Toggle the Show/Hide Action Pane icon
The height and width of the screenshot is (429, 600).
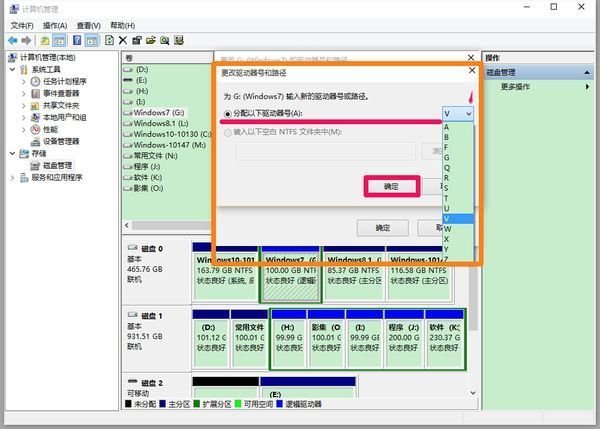point(91,40)
